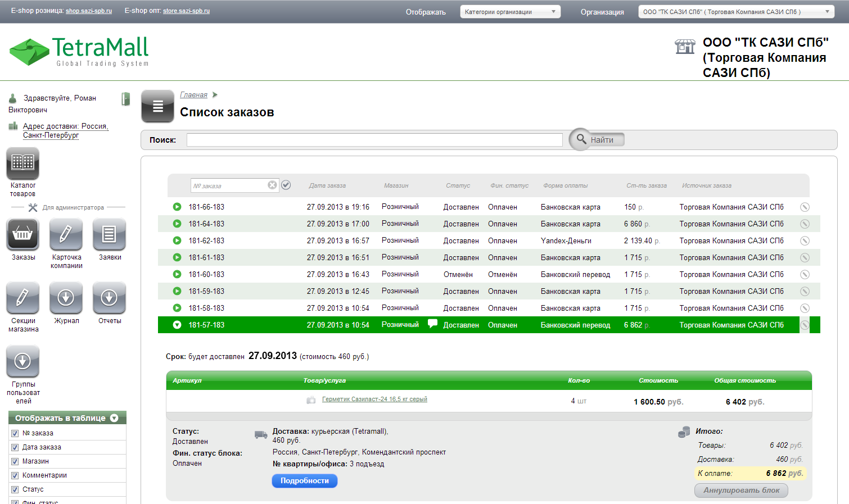Apply the order number filter checkmark

(x=286, y=185)
